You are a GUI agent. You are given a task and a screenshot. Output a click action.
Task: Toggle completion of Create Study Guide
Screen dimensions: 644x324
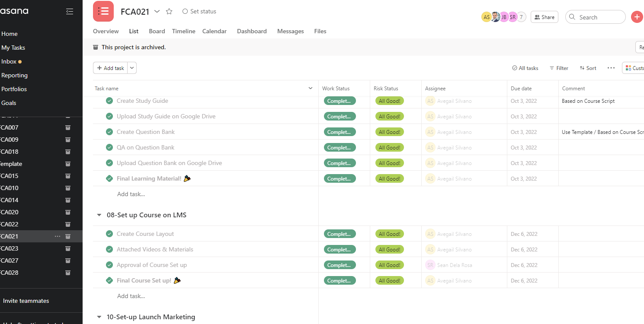[109, 101]
